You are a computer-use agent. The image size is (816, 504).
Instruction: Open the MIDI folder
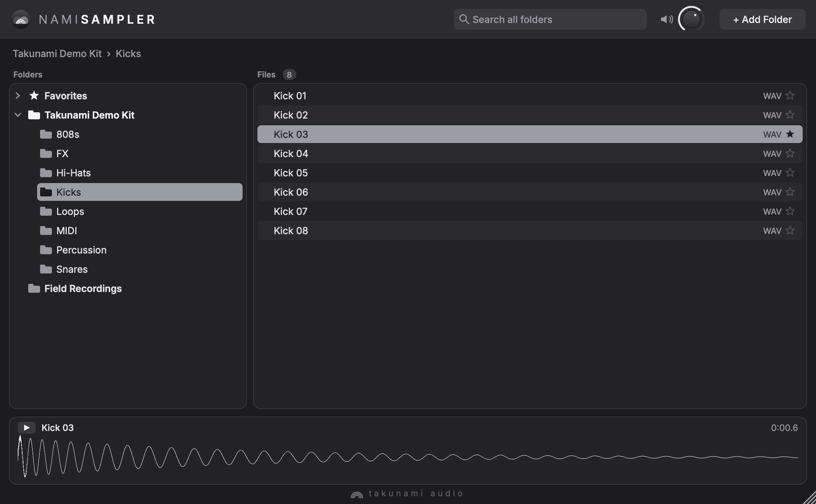coord(140,231)
